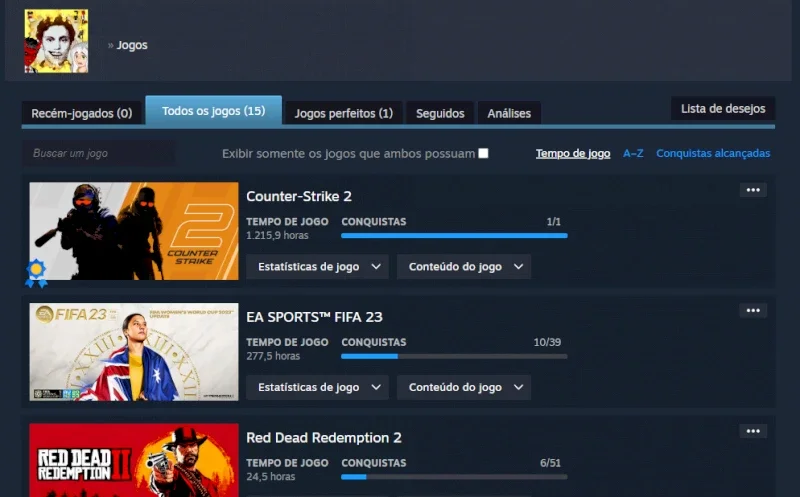This screenshot has width=800, height=497.
Task: Open Red Dead Redemption 2 three-dot menu
Action: [753, 431]
